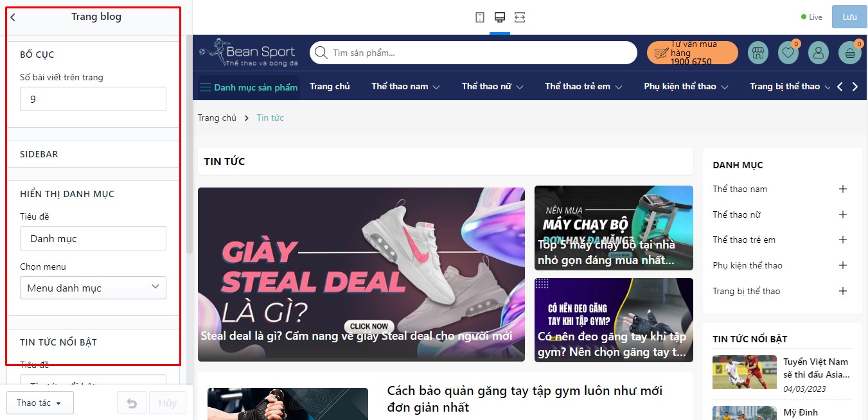Open Tuyển Việt Nam news thumbnail
Viewport: 868px width, 420px height.
point(745,372)
